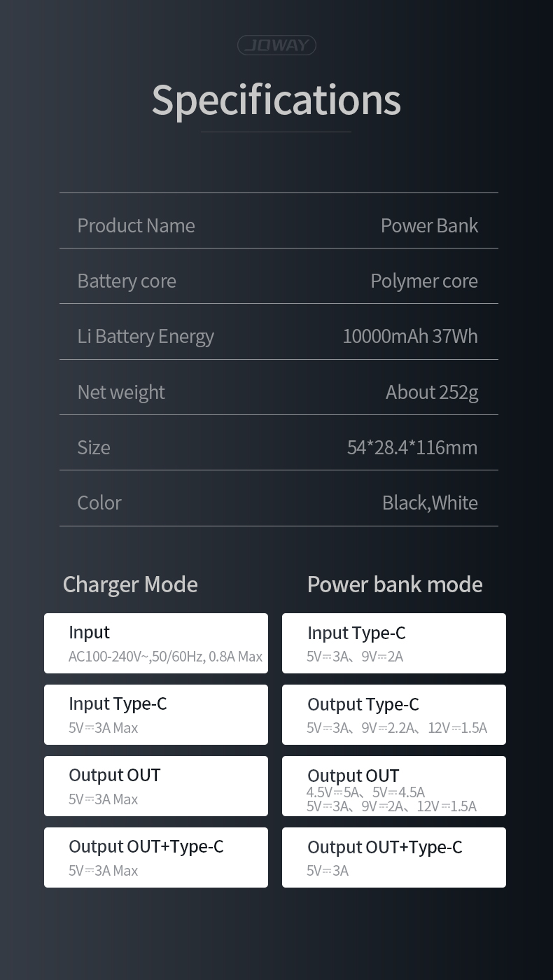Click Charger Mode Output OUT card
Image resolution: width=553 pixels, height=980 pixels.
pyautogui.click(x=156, y=786)
